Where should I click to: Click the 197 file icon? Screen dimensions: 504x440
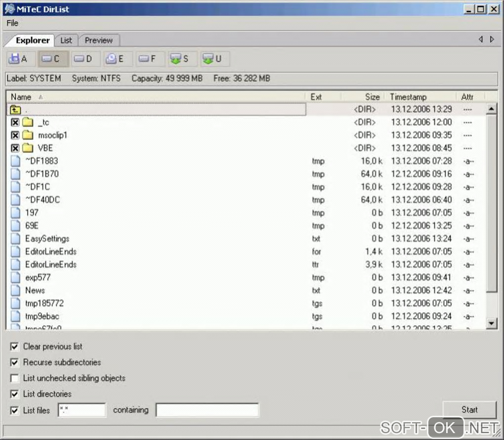(15, 213)
